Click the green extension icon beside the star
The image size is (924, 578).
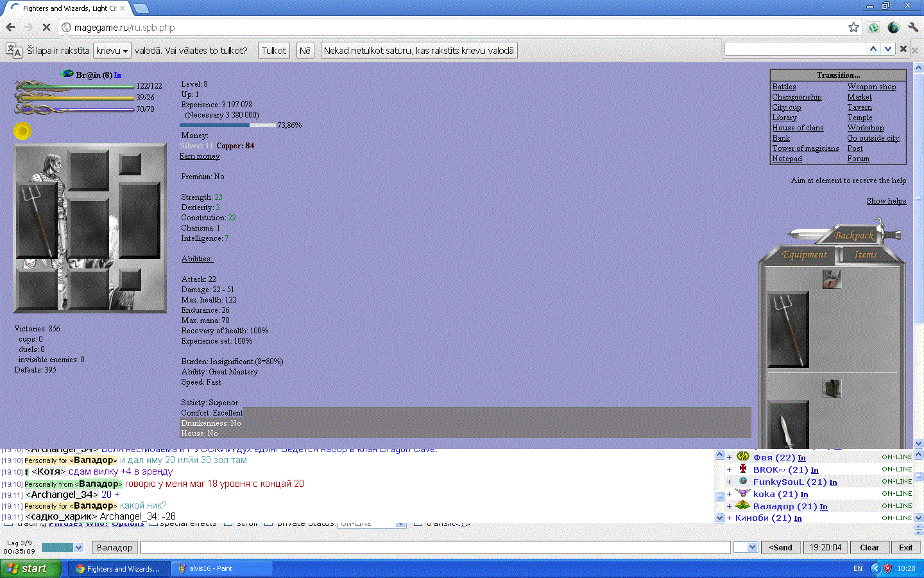[x=873, y=28]
